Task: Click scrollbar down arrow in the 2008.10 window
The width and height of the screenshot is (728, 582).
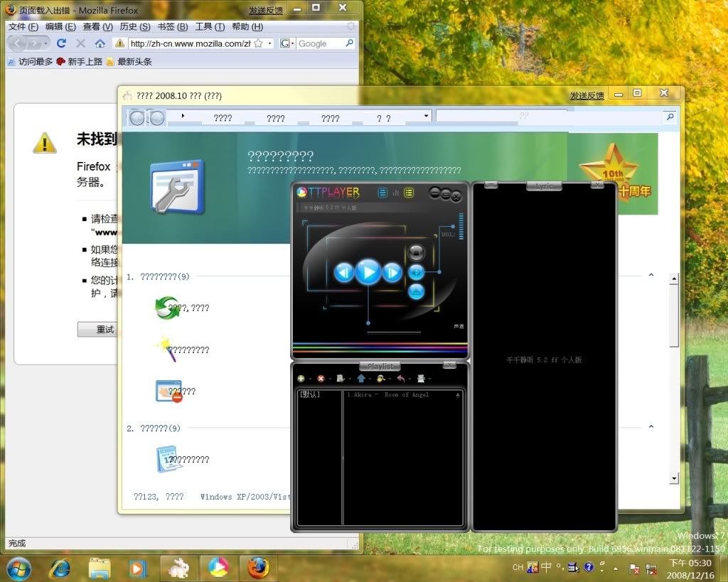Action: (x=674, y=478)
